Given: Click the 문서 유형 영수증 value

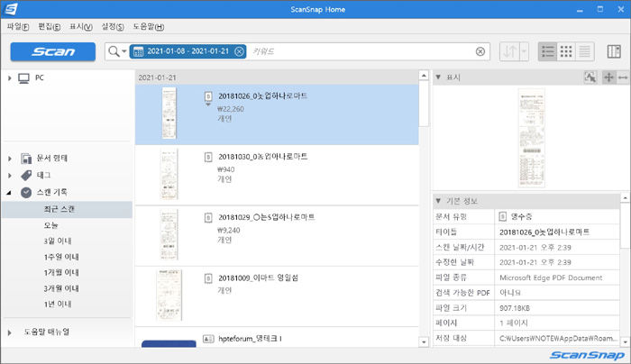Looking at the screenshot, I should click(556, 217).
